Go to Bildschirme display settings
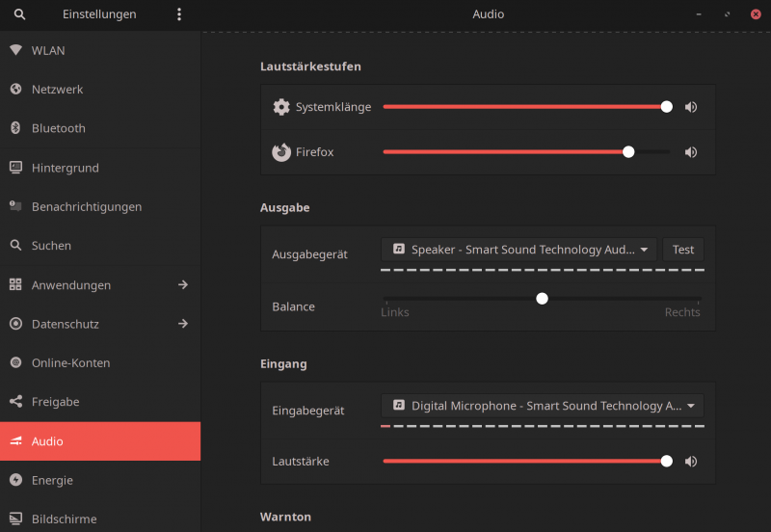 pos(64,519)
